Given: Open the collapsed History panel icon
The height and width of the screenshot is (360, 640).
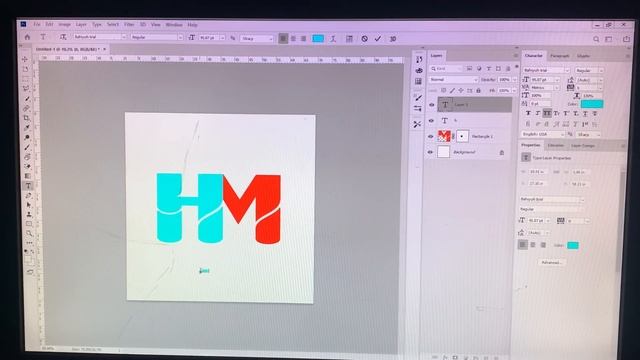Looking at the screenshot, I should point(419,60).
